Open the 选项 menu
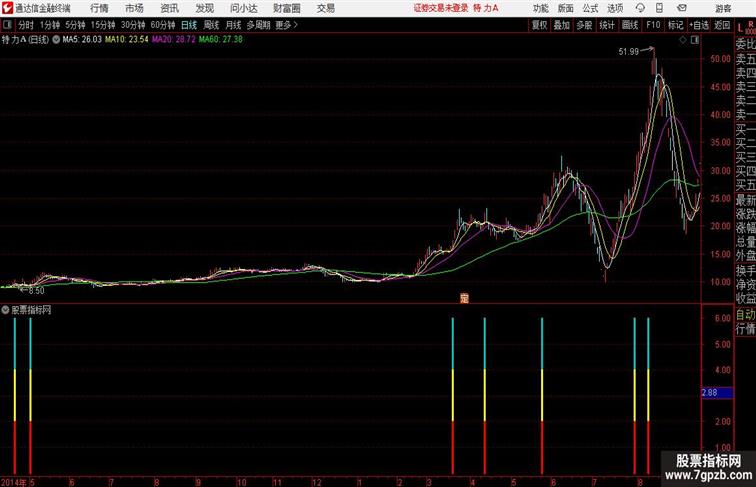756x487 pixels. 615,8
